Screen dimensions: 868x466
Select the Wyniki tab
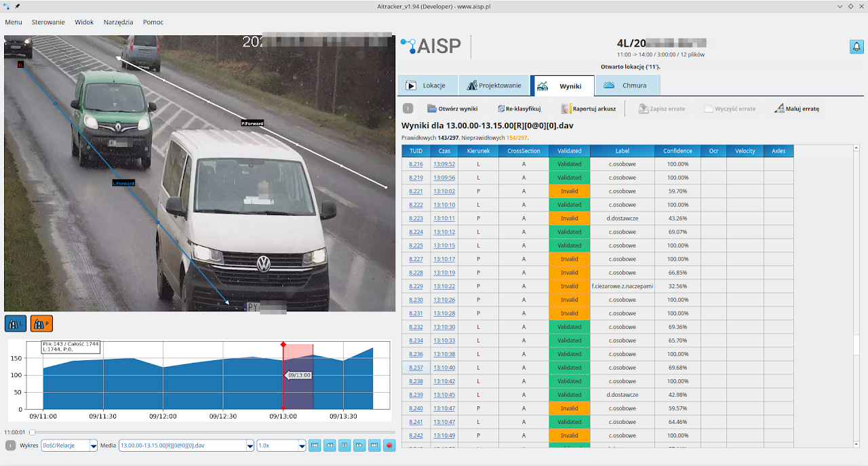pyautogui.click(x=562, y=85)
